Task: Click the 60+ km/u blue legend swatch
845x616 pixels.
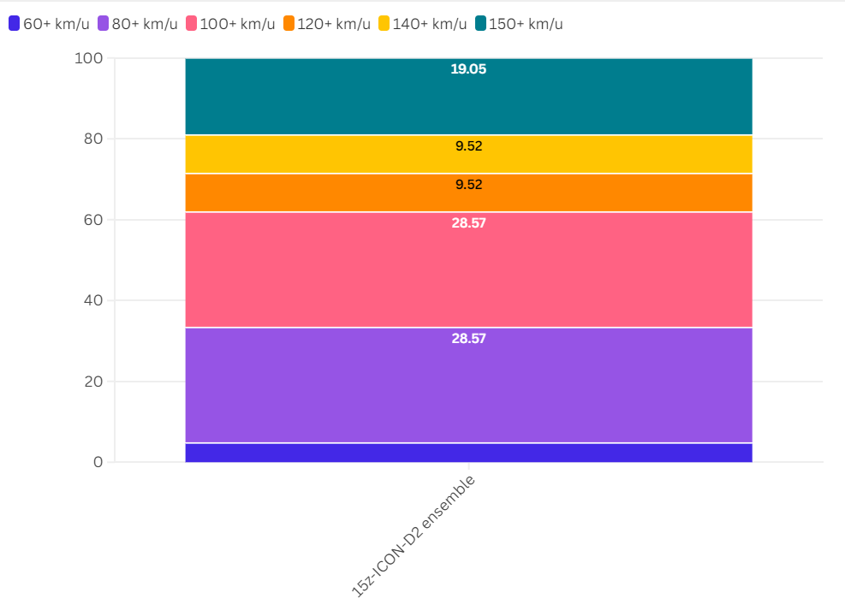Action: (14, 24)
